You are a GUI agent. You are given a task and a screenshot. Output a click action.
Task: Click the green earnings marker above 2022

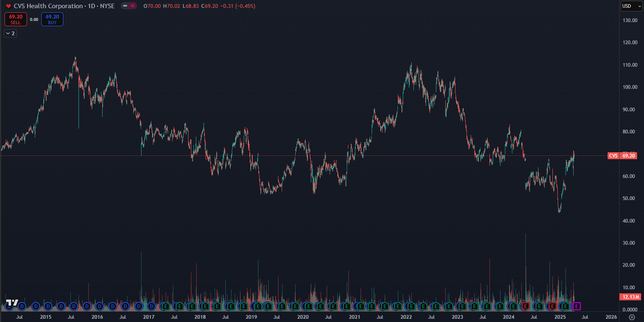[x=410, y=306]
